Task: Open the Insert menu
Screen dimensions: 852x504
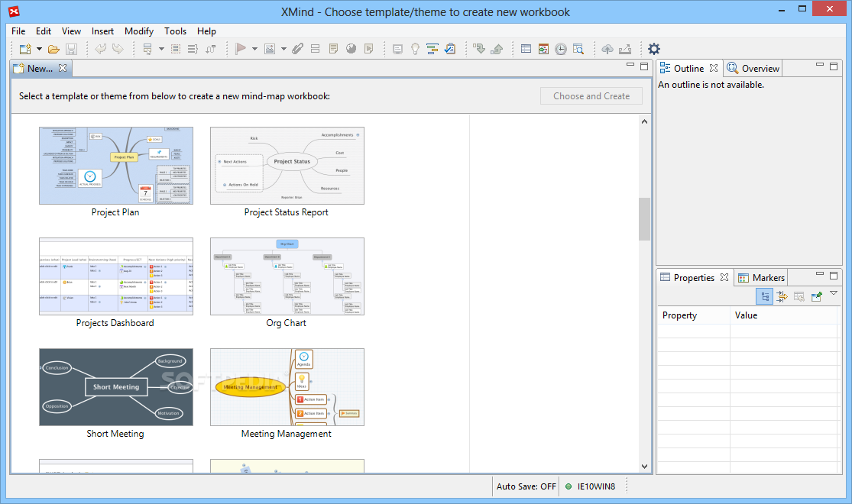Action: 102,31
